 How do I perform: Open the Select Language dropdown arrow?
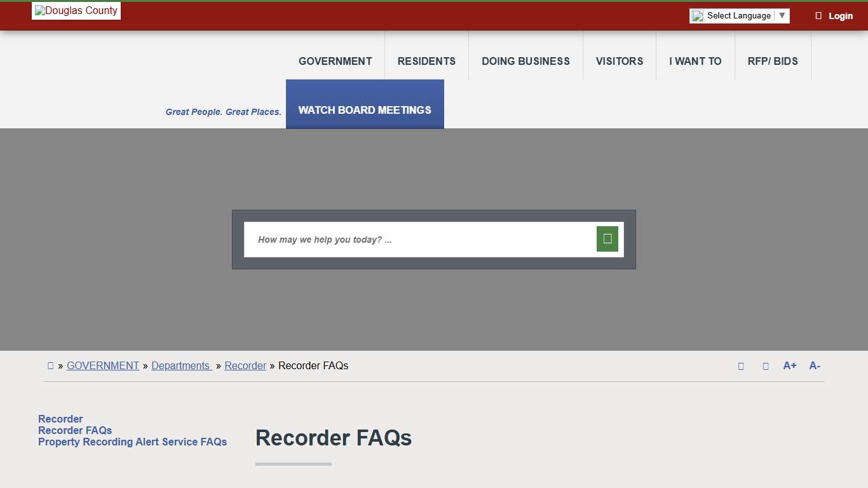pos(782,15)
